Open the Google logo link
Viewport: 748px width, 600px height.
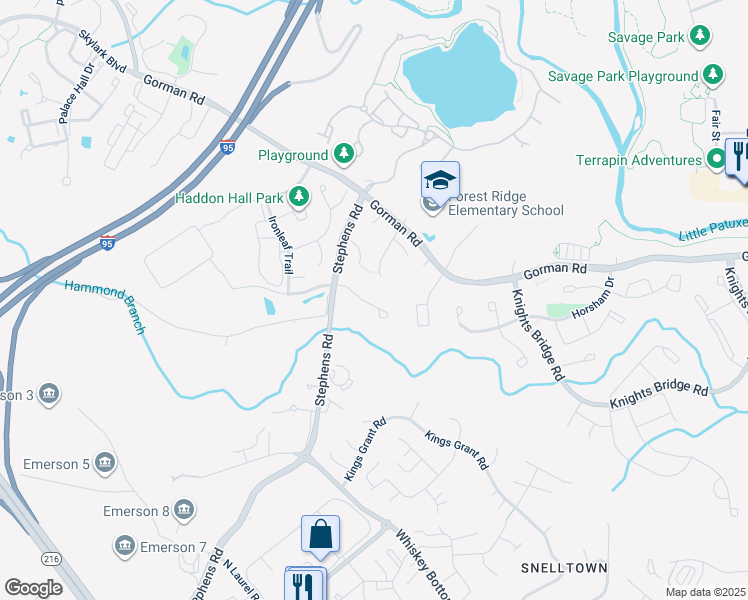(33, 588)
